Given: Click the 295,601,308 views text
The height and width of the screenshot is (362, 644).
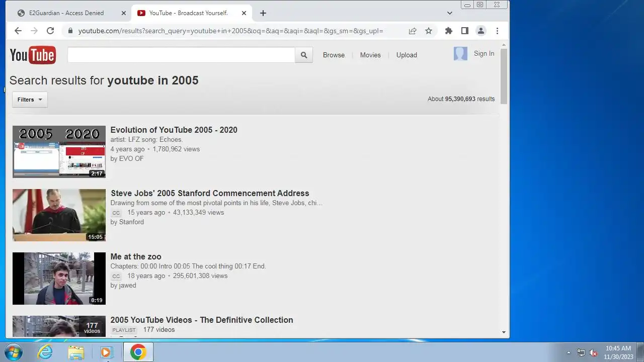Looking at the screenshot, I should pos(200,276).
